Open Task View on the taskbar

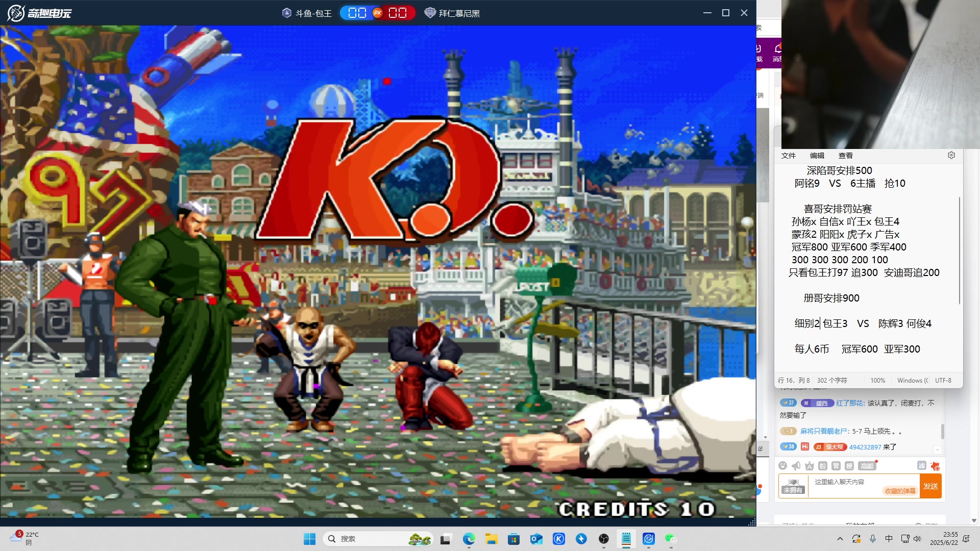point(446,539)
